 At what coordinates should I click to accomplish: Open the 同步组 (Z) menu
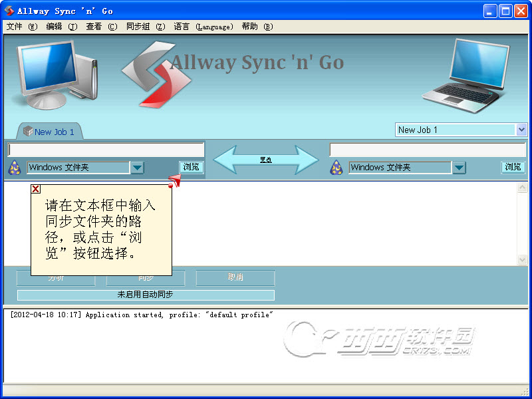pos(146,27)
